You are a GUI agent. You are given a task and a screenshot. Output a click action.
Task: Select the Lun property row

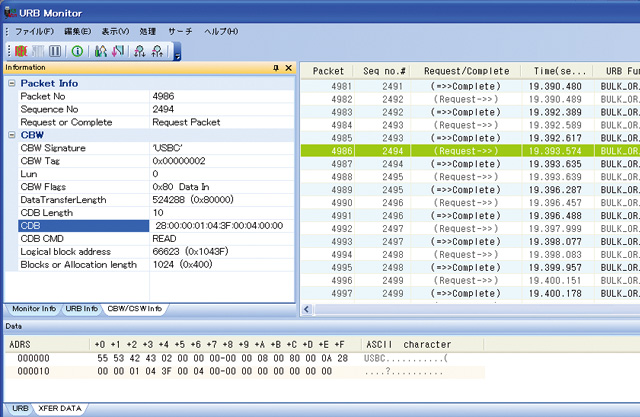[x=156, y=174]
